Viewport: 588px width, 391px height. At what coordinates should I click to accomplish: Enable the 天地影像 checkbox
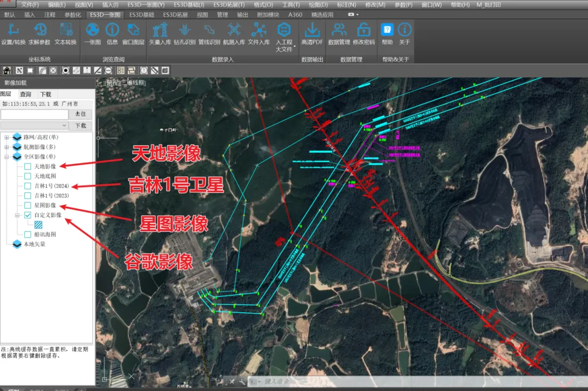[x=28, y=166]
